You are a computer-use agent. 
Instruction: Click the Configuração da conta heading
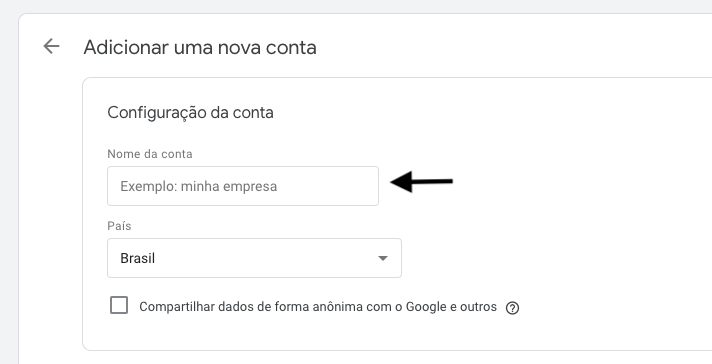[190, 113]
